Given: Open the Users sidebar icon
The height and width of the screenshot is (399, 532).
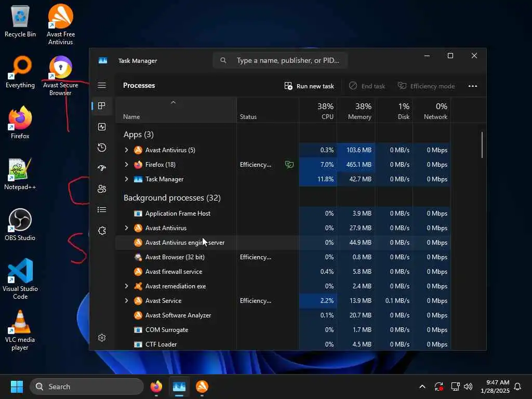Looking at the screenshot, I should (x=102, y=189).
